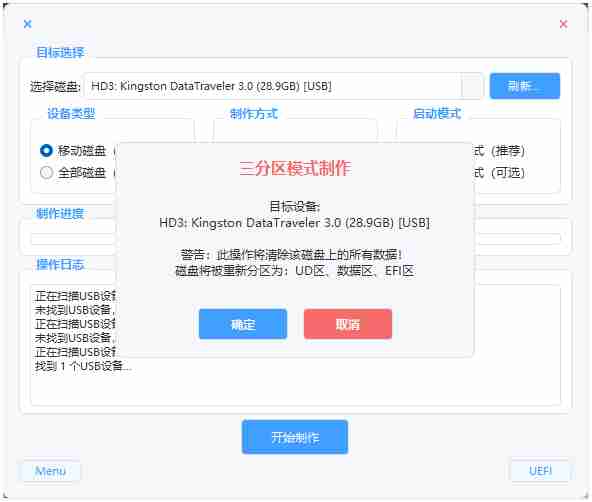Open the 选择磁盘 disk dropdown
The image size is (592, 502).
pyautogui.click(x=471, y=86)
